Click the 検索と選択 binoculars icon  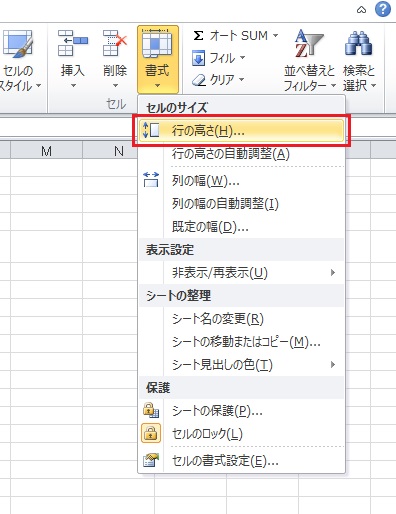pyautogui.click(x=358, y=43)
